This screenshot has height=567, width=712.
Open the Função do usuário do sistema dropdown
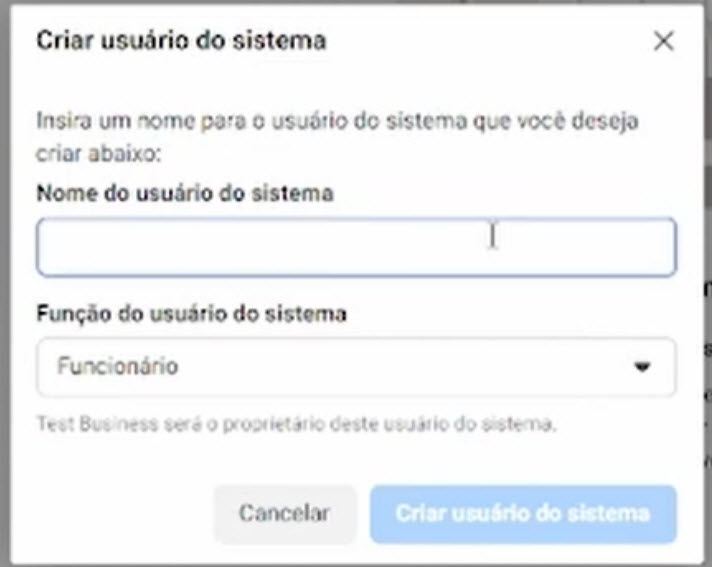(x=356, y=367)
